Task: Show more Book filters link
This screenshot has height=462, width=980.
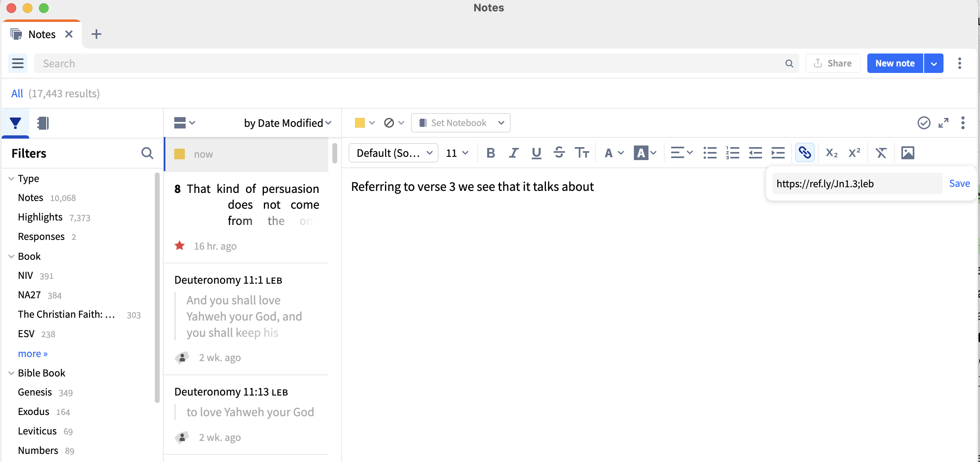Action: [32, 353]
